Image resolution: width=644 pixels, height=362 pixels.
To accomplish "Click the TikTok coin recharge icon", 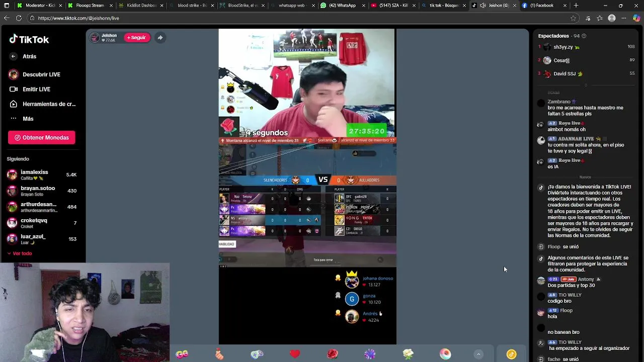I will click(x=511, y=354).
